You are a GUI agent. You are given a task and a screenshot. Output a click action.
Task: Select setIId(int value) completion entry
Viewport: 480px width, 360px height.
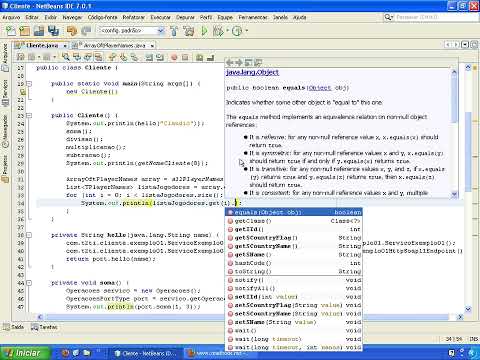click(x=294, y=297)
